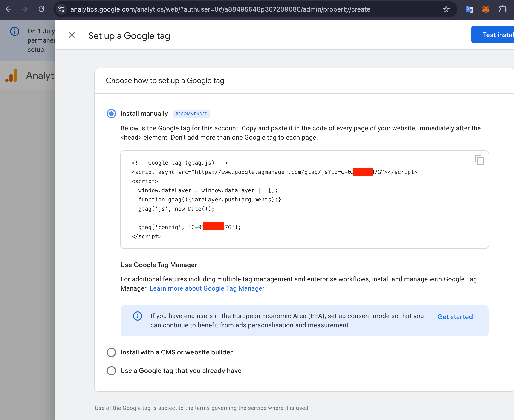Open the browser extensions puzzle icon
Screen dimensions: 514x420
pyautogui.click(x=503, y=9)
